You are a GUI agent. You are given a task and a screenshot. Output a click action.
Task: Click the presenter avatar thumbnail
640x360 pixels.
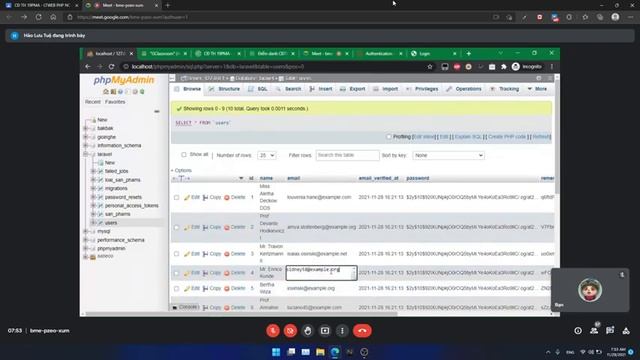tap(590, 290)
